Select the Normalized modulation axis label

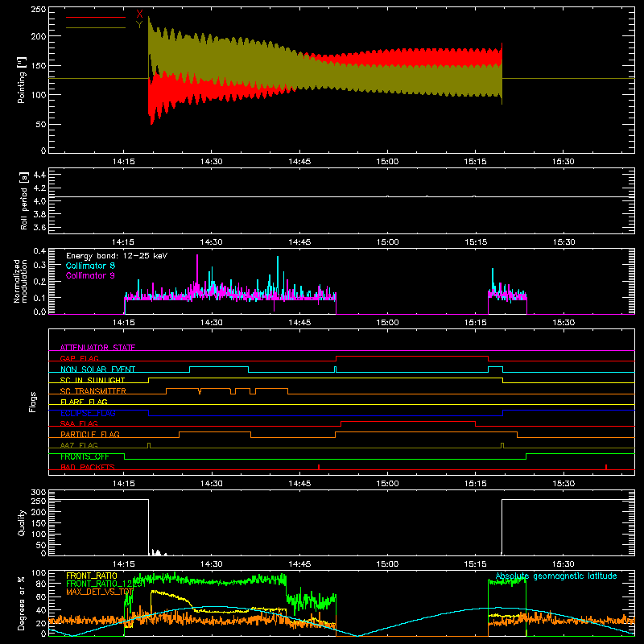21,281
